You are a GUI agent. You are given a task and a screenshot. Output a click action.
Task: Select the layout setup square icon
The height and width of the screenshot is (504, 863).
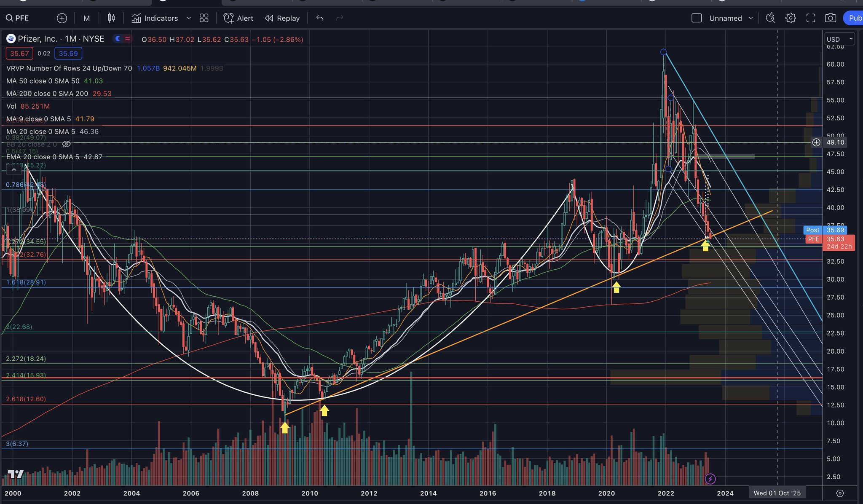(697, 18)
